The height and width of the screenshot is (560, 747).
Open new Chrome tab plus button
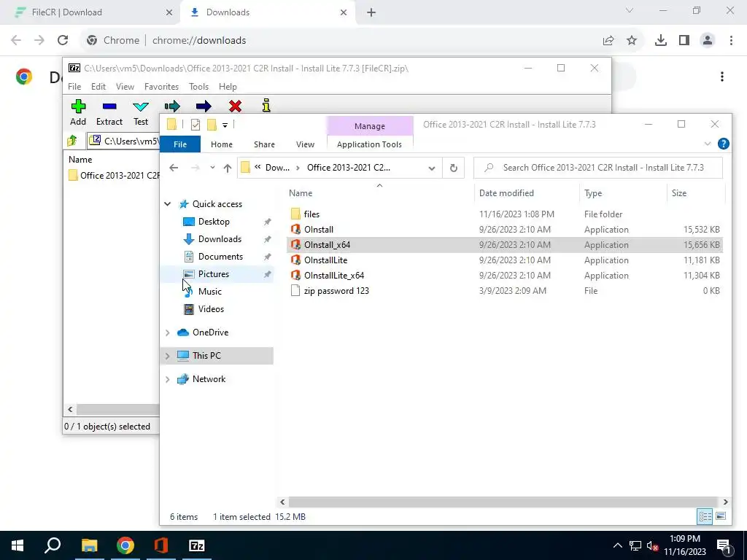tap(371, 12)
